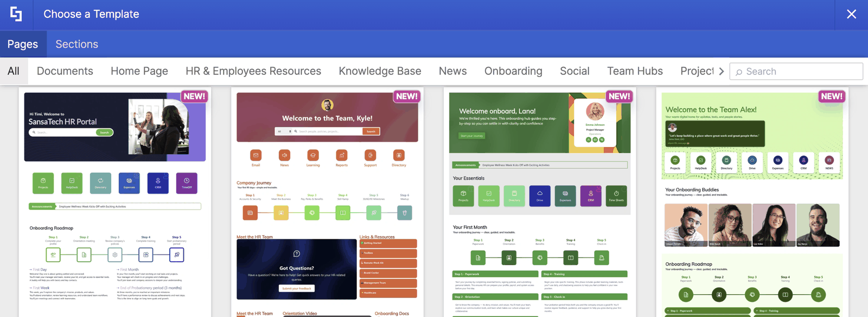Viewport: 868px width, 317px height.
Task: Click News icon in Kyle template
Action: pyautogui.click(x=284, y=155)
